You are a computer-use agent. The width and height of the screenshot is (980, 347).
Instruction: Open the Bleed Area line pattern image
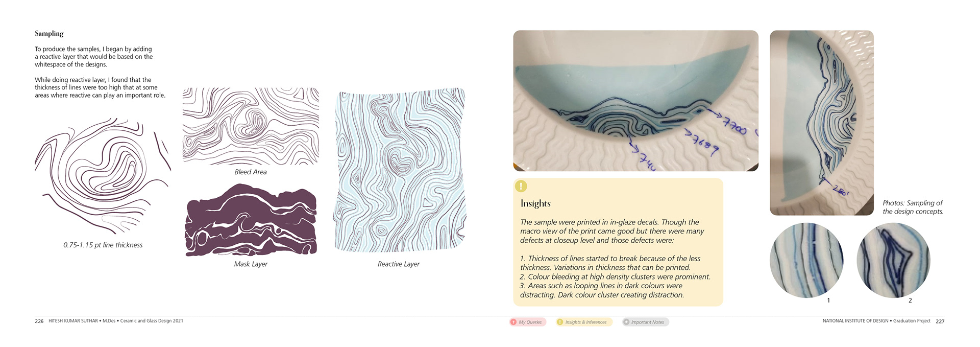[251, 126]
